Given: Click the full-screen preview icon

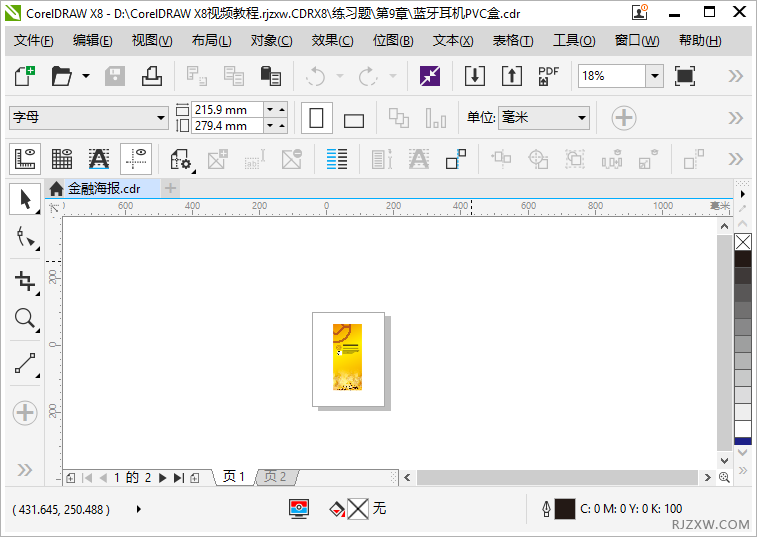Looking at the screenshot, I should (685, 76).
